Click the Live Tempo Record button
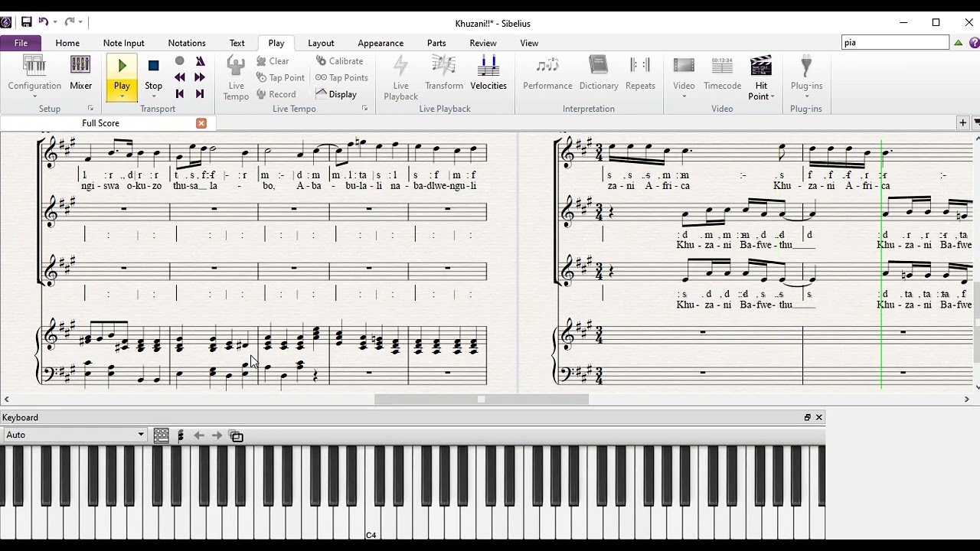This screenshot has width=980, height=551. [x=276, y=94]
